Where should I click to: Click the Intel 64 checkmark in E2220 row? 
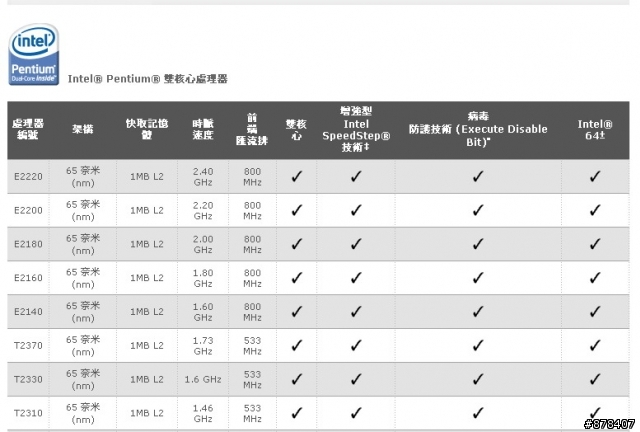click(595, 176)
